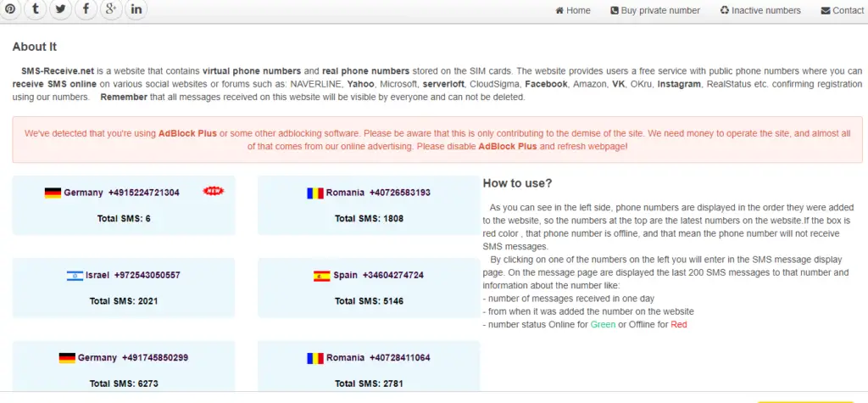868x403 pixels.
Task: Click the 'How to use?' heading
Action: (518, 183)
